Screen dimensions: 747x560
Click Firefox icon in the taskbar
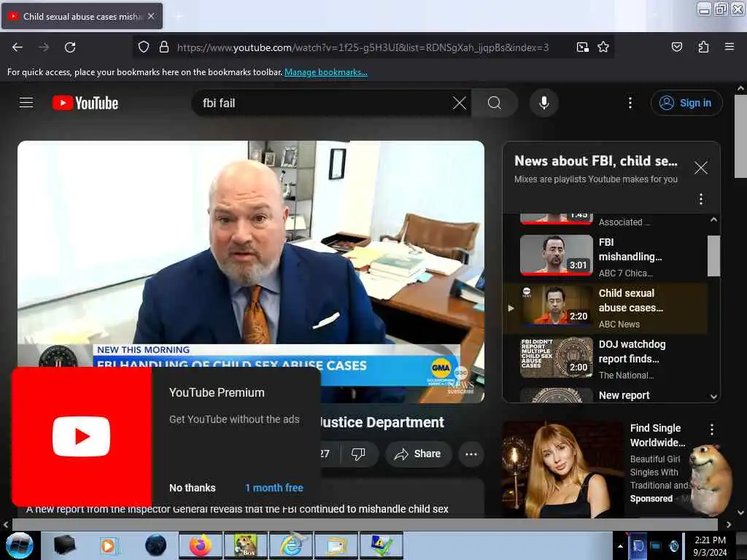pyautogui.click(x=200, y=545)
